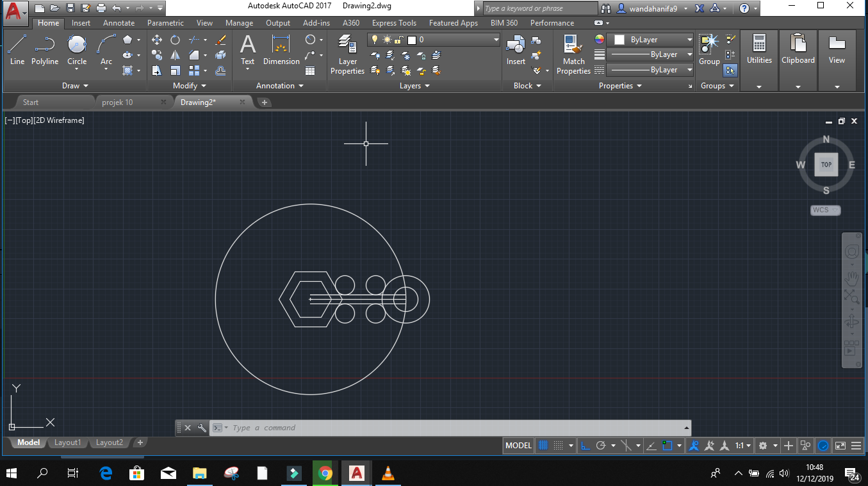Switch to the Annotate ribbon tab

pyautogui.click(x=119, y=22)
